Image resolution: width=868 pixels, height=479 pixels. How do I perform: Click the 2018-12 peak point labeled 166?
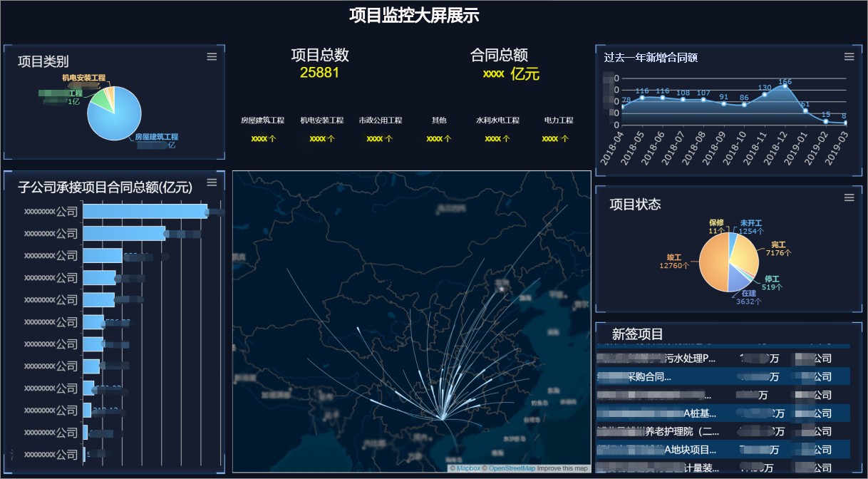click(785, 87)
